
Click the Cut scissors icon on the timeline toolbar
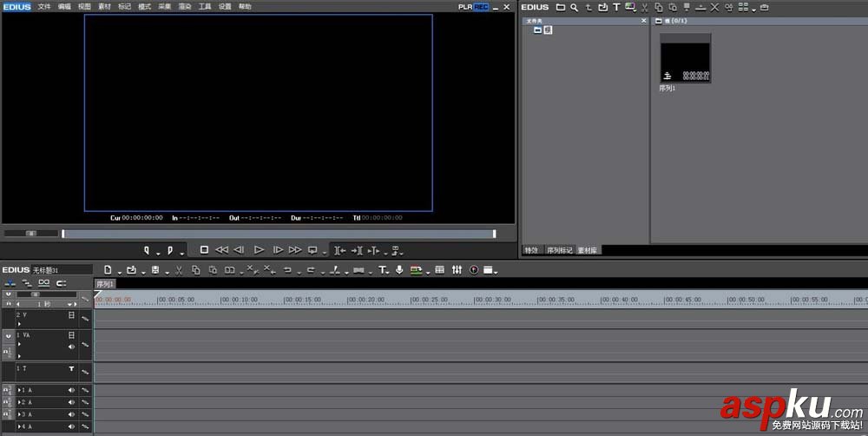pos(179,270)
